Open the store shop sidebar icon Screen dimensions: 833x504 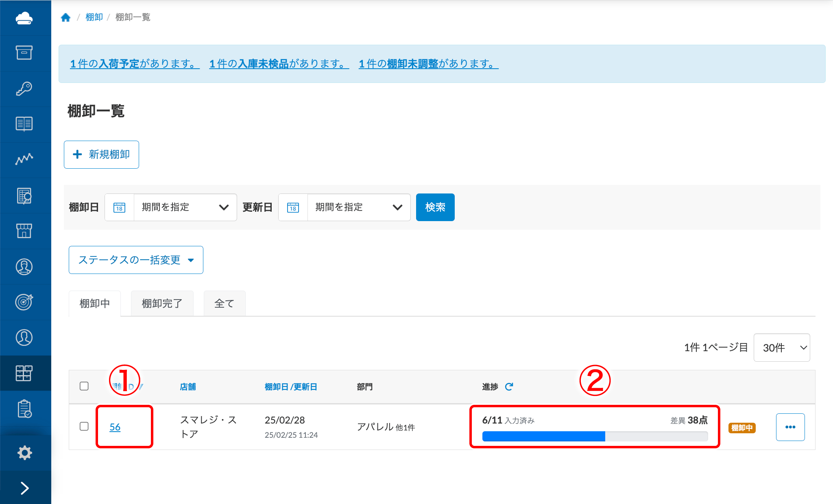pos(24,231)
